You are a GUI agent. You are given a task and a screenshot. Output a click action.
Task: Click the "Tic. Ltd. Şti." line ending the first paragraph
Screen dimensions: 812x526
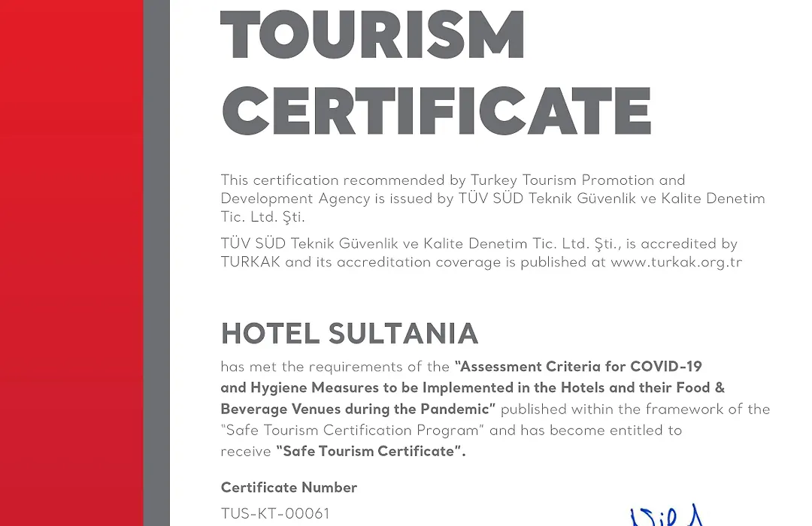263,217
